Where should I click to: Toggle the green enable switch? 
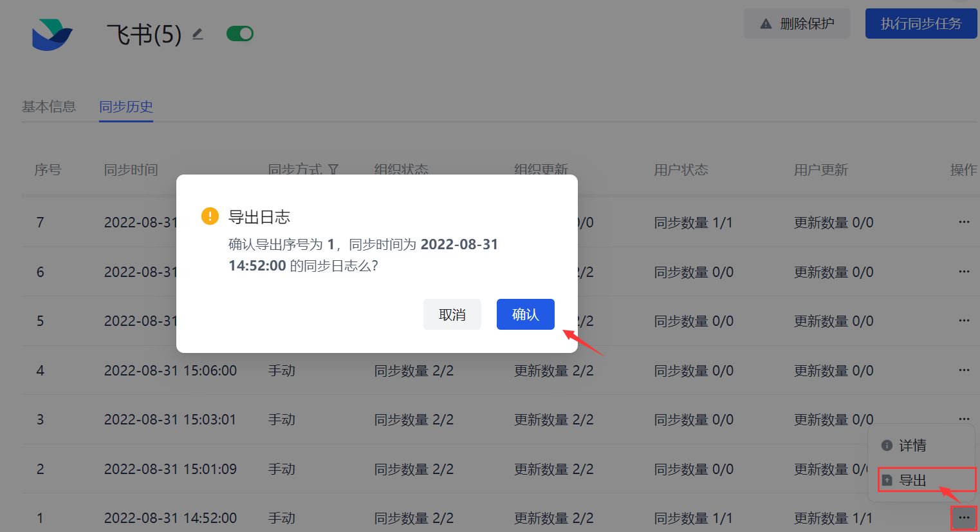(240, 33)
